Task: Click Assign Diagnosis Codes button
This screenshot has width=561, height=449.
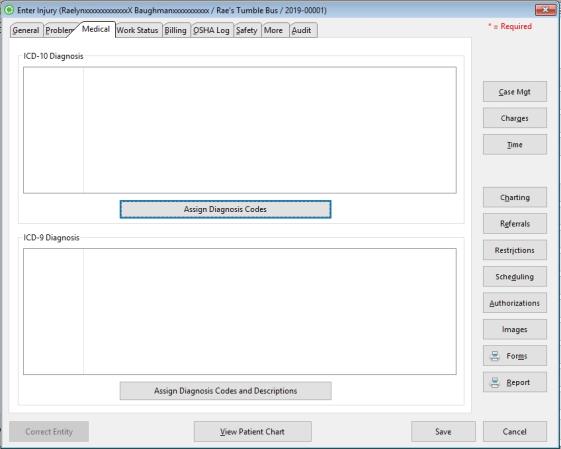Action: [225, 209]
